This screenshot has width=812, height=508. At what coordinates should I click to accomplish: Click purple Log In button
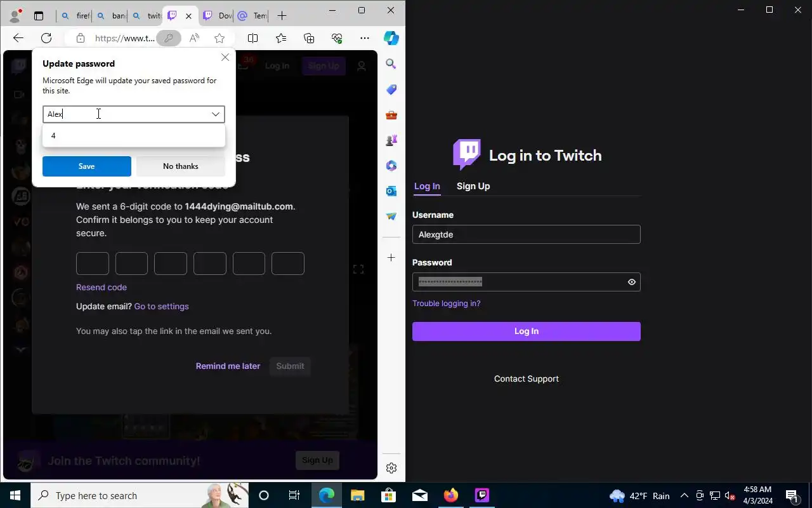point(527,331)
